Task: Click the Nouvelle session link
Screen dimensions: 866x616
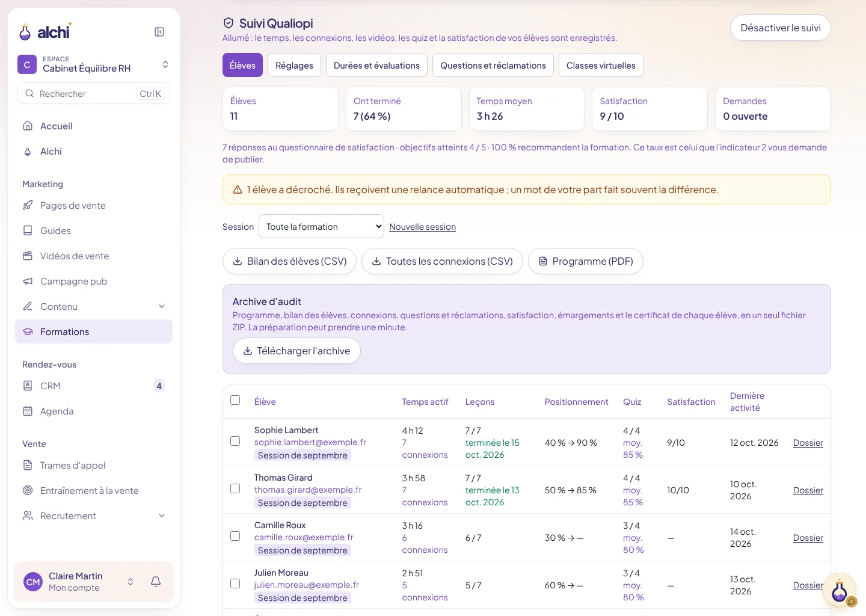Action: click(x=422, y=227)
